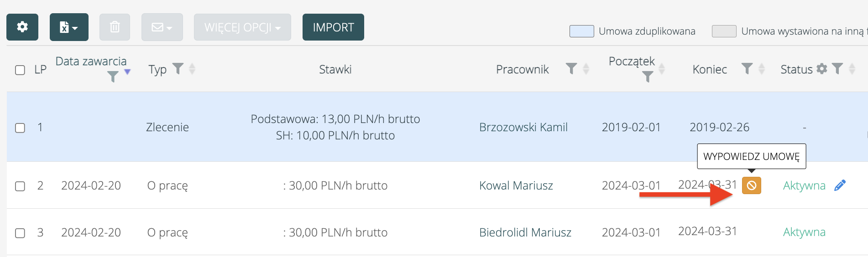
Task: Click the gear settings button
Action: [x=22, y=27]
